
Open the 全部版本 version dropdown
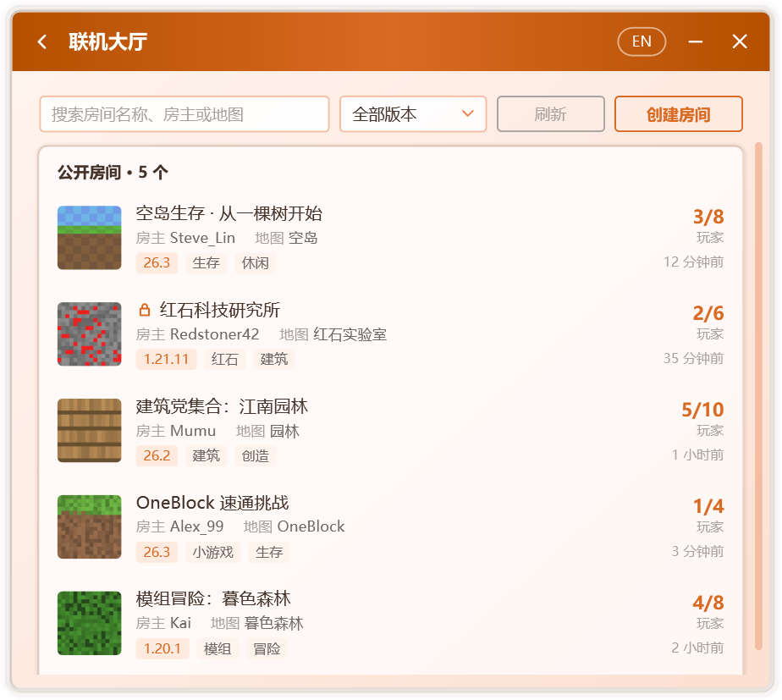pyautogui.click(x=413, y=114)
